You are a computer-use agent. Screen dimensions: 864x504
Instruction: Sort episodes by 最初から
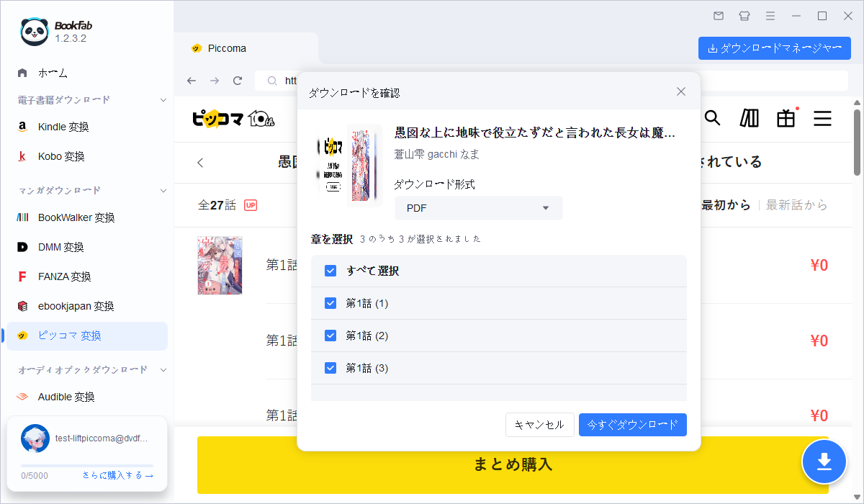point(726,205)
